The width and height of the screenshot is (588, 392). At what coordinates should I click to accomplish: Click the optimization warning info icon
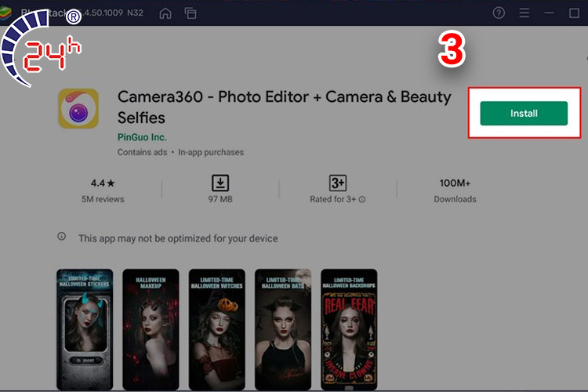[61, 236]
